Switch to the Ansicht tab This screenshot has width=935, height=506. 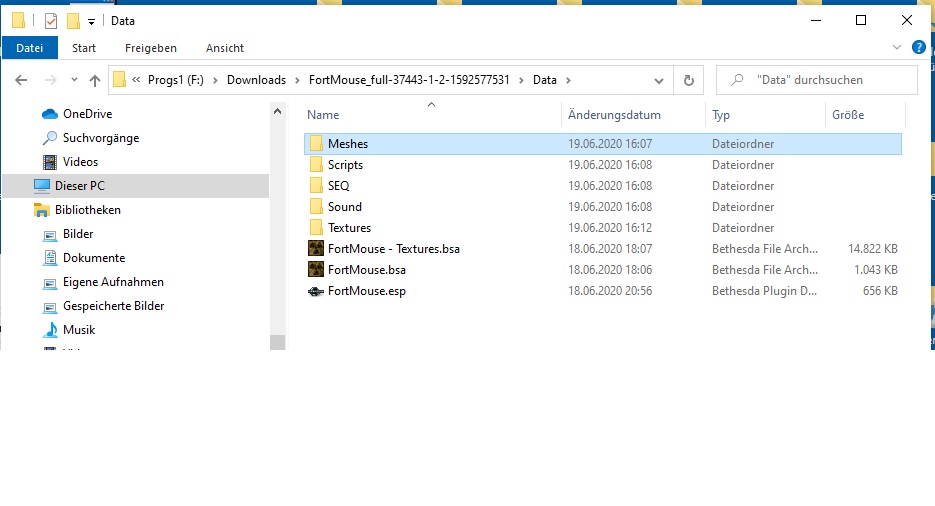[225, 48]
